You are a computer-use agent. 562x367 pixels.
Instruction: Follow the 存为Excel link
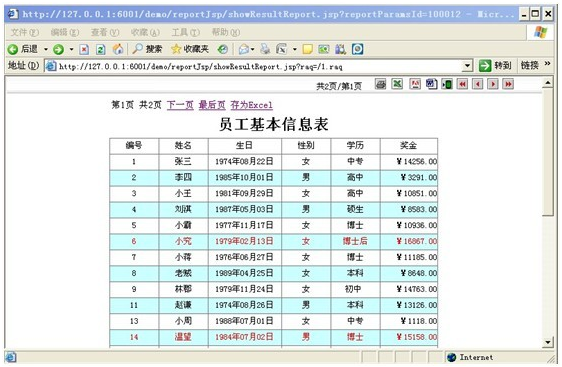pos(251,105)
